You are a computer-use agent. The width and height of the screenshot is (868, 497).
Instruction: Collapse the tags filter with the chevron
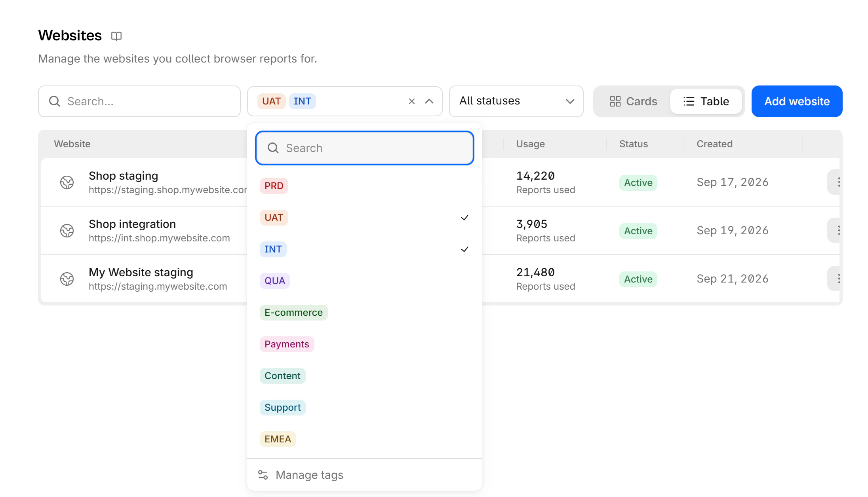[x=429, y=101]
